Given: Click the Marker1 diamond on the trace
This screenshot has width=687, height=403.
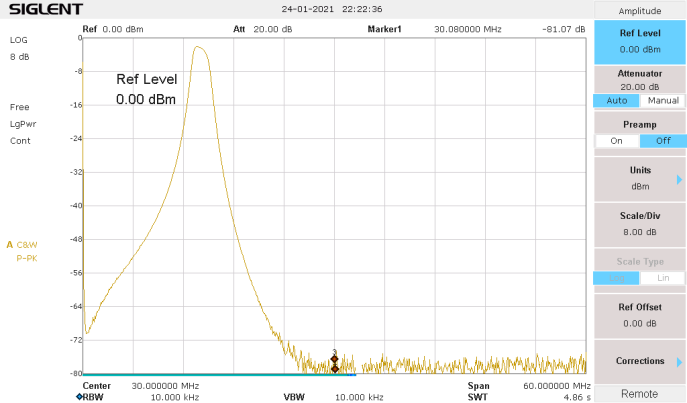Looking at the screenshot, I should tap(335, 359).
